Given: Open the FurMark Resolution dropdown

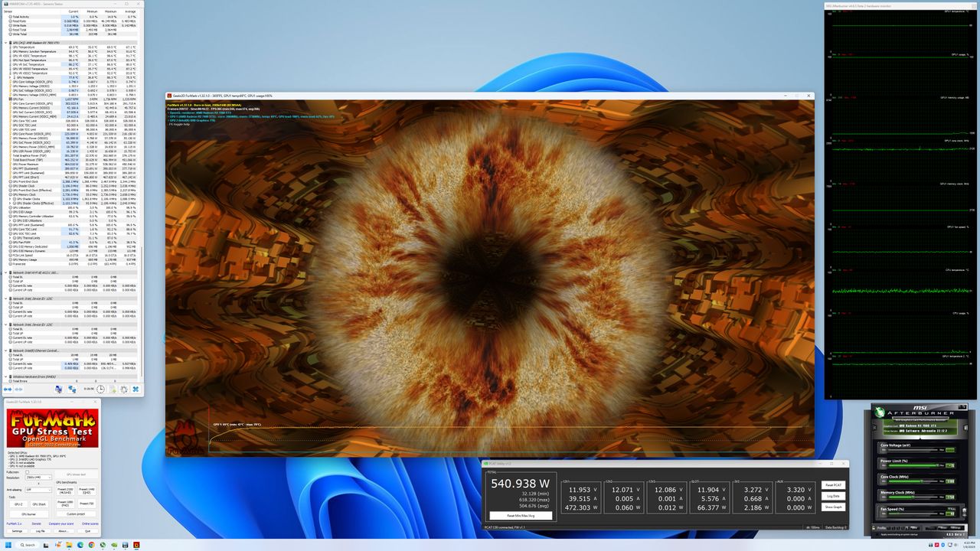Looking at the screenshot, I should point(38,478).
